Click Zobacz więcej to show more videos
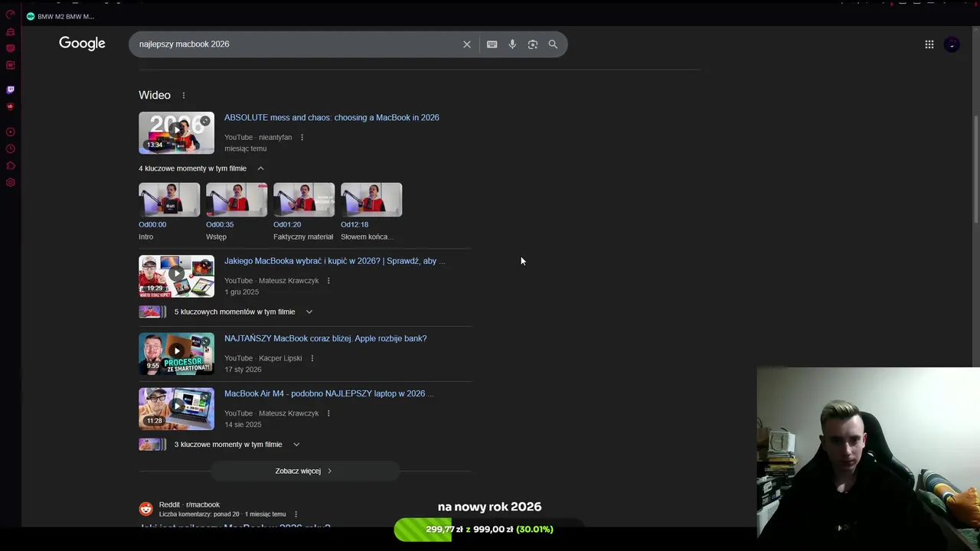980x551 pixels. tap(304, 471)
